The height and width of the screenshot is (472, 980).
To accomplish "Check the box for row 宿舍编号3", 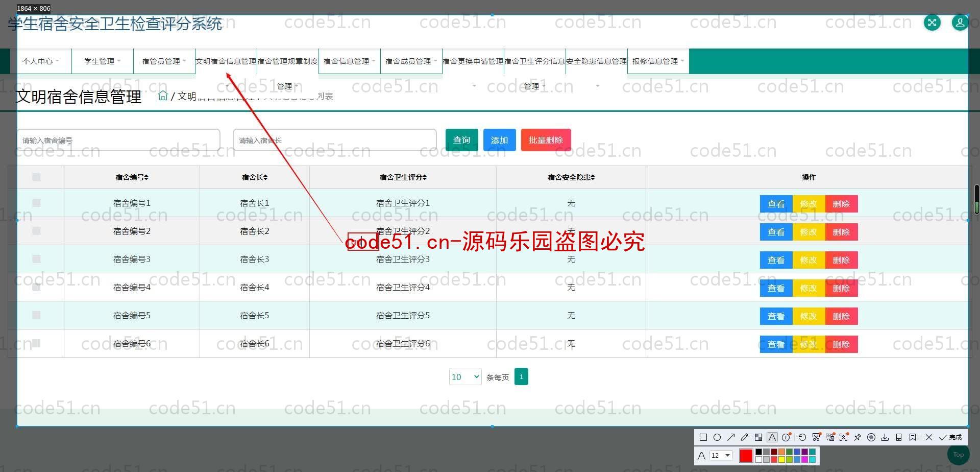I will click(x=36, y=259).
